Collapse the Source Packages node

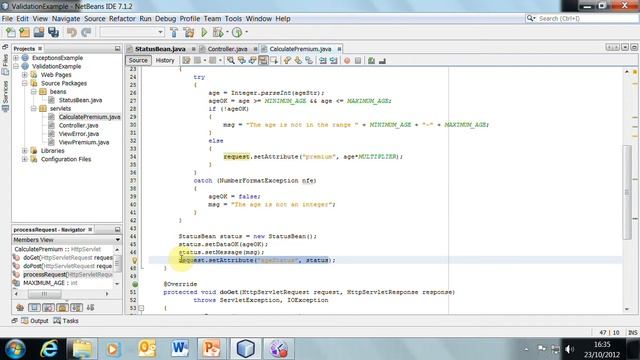[x=24, y=83]
